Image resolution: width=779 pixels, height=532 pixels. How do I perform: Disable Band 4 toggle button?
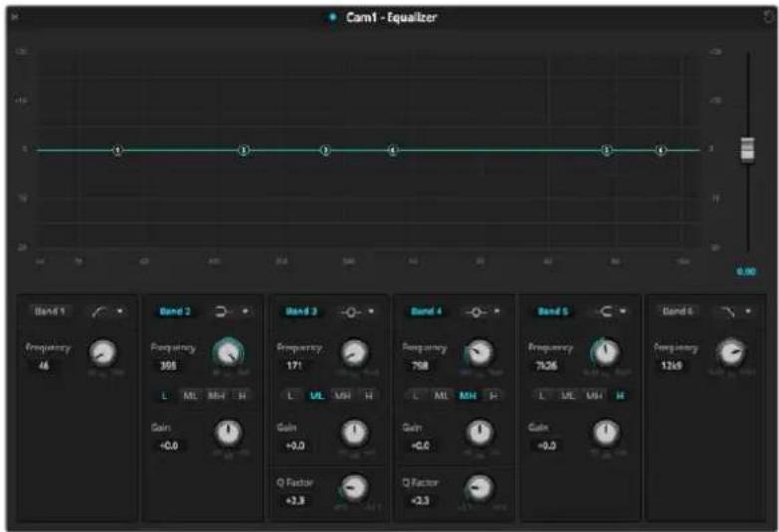426,312
